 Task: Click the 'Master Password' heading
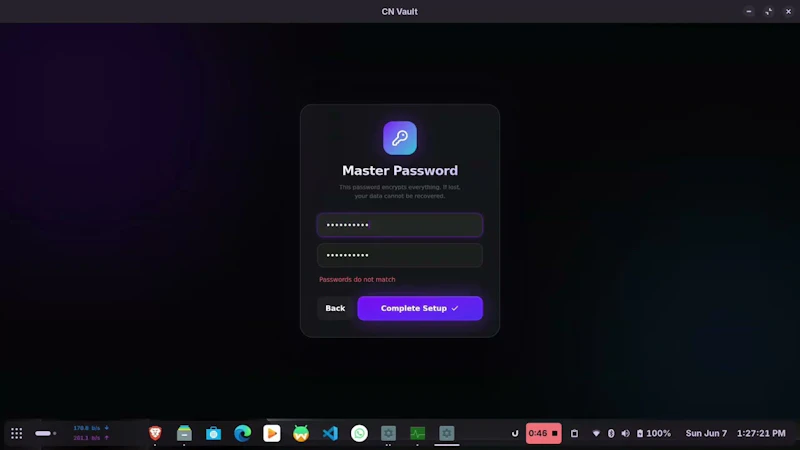click(399, 170)
